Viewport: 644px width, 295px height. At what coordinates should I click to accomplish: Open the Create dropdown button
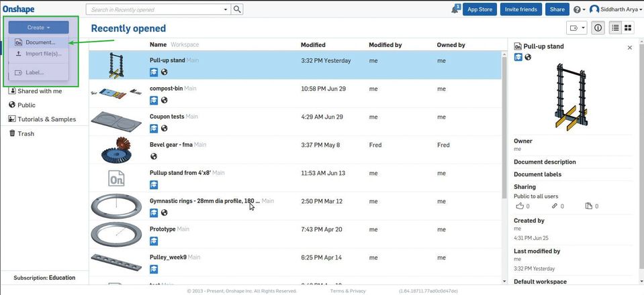coord(38,27)
